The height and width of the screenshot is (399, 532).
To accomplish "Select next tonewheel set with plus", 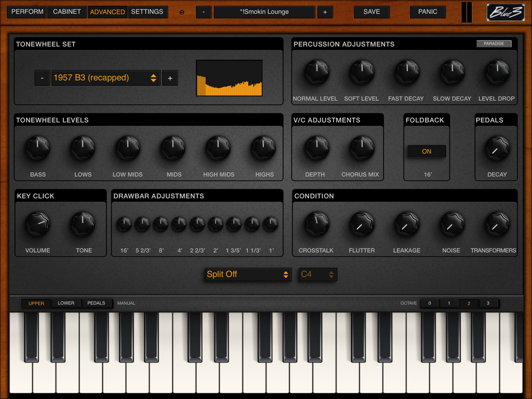I will coord(170,78).
